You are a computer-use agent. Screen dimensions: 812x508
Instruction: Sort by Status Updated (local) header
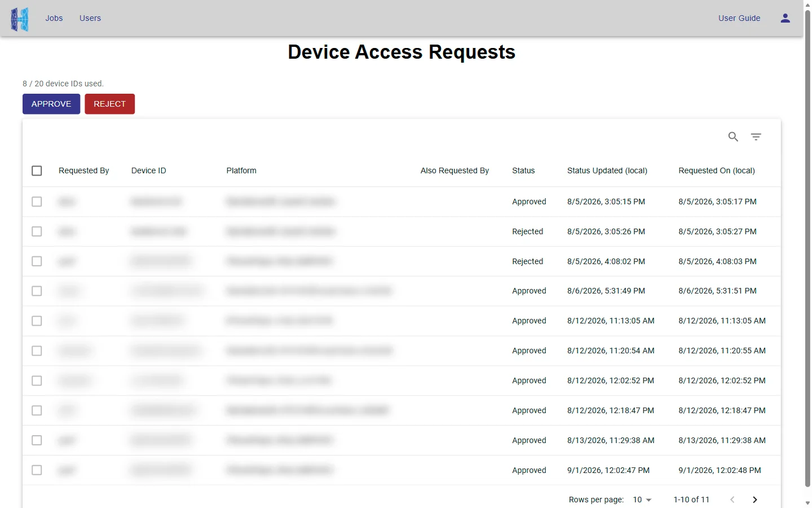pyautogui.click(x=607, y=170)
